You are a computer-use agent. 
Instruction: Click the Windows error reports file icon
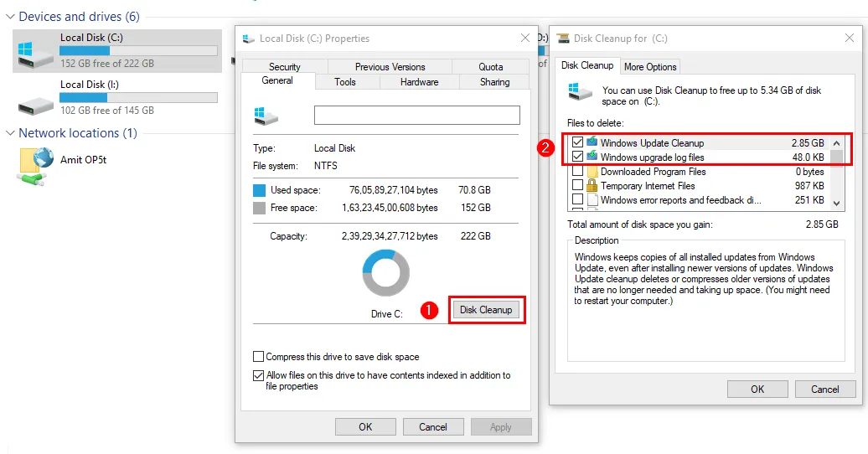(592, 200)
